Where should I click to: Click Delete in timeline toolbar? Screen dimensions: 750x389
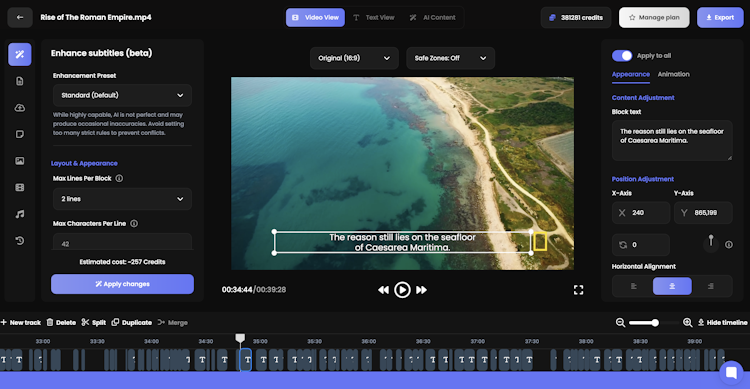(61, 322)
